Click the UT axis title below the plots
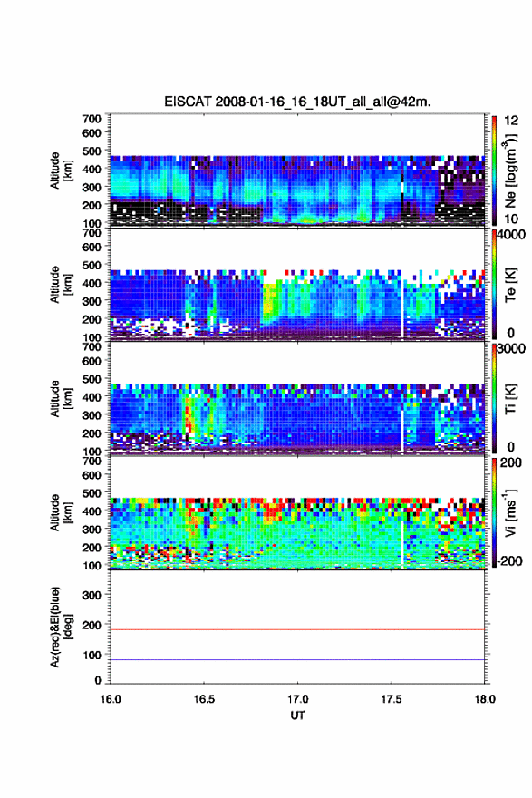This screenshot has width=532, height=798. click(297, 715)
